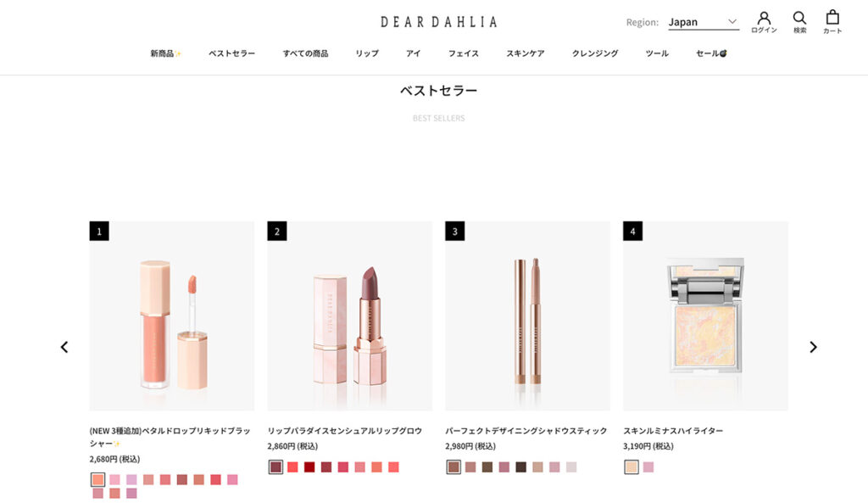Open the login account icon
The image size is (868, 503).
[764, 22]
